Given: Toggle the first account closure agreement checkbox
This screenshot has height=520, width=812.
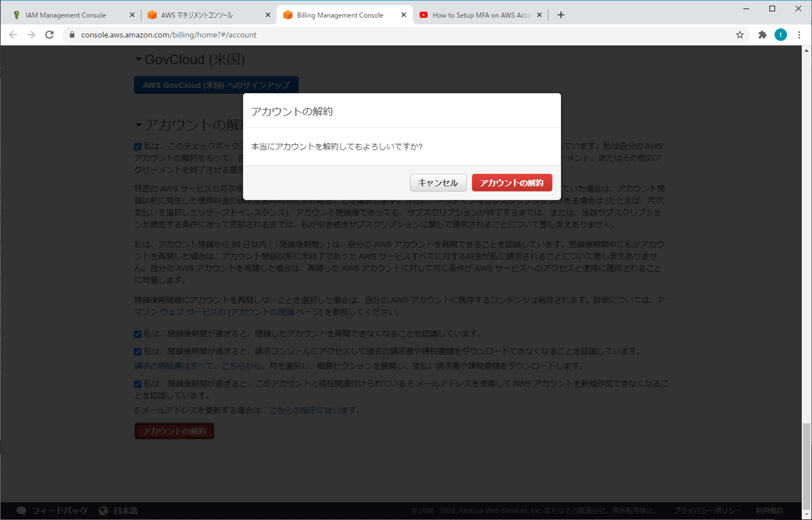Looking at the screenshot, I should [138, 147].
